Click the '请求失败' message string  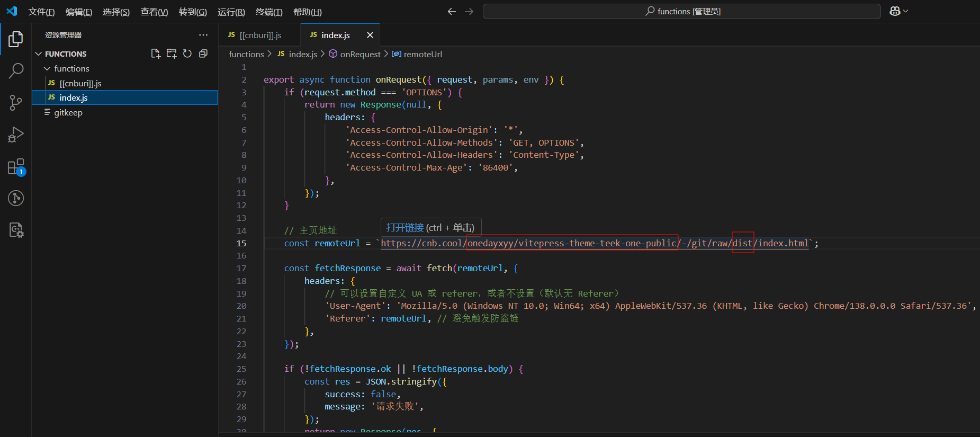(x=395, y=406)
